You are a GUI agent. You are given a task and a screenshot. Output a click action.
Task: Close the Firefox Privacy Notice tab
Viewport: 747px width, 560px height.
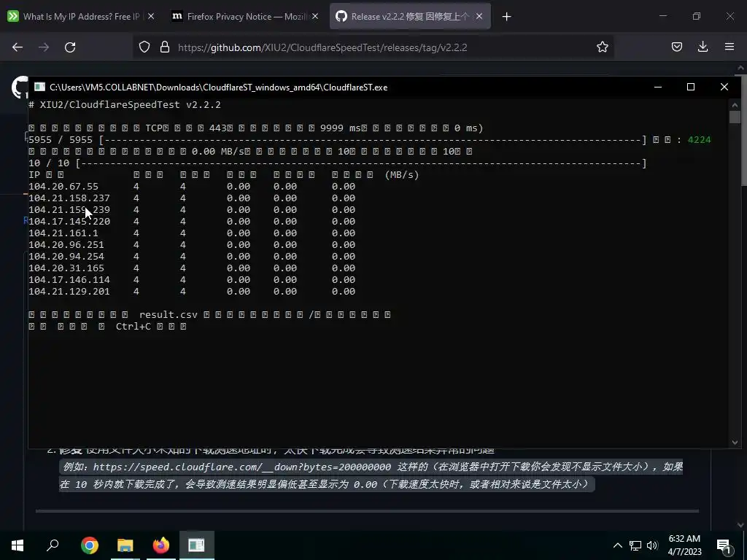[x=315, y=16]
